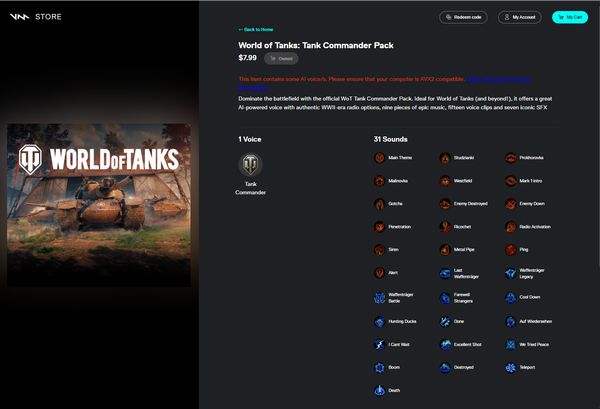Image resolution: width=600 pixels, height=409 pixels.
Task: Select the Teleport sound icon
Action: 510,368
